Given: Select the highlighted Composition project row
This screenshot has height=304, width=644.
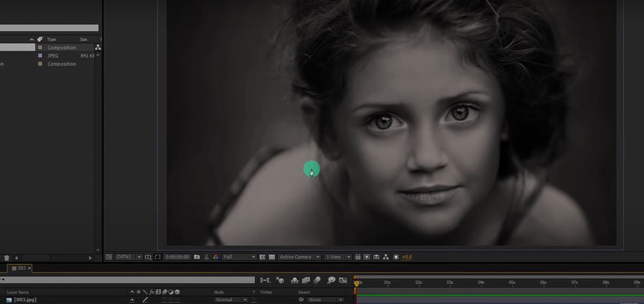Looking at the screenshot, I should [x=48, y=48].
